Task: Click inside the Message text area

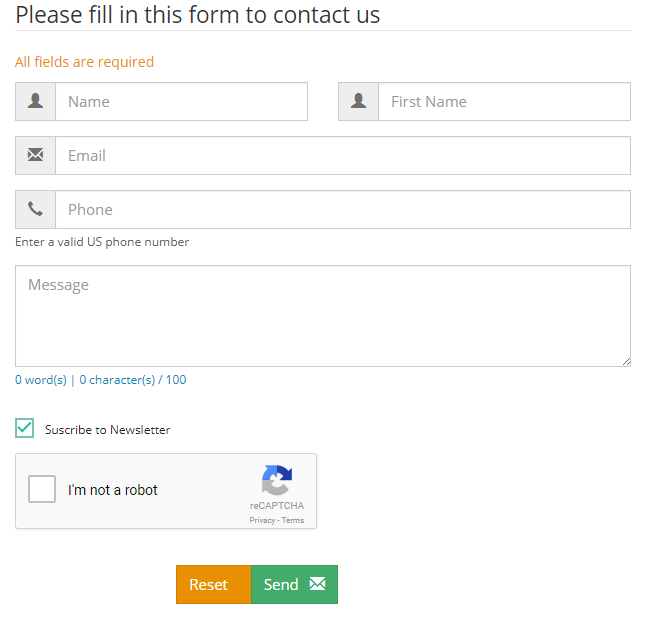Action: click(322, 315)
